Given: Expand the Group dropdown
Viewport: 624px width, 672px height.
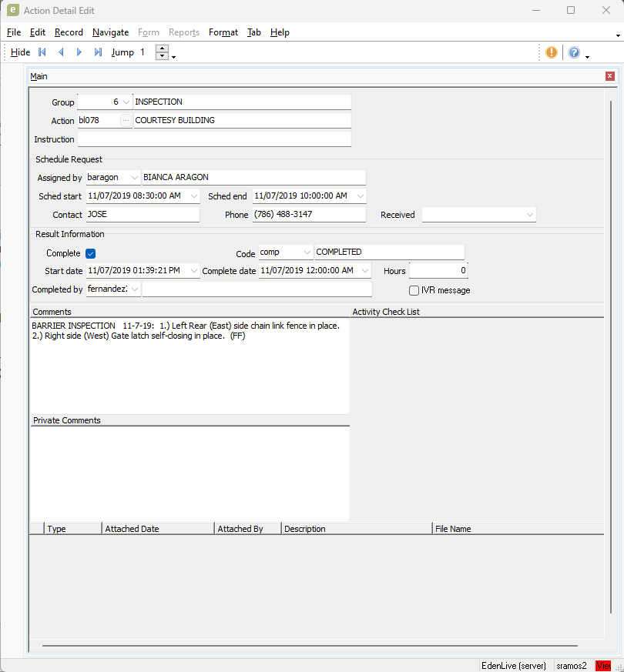Looking at the screenshot, I should pos(126,102).
